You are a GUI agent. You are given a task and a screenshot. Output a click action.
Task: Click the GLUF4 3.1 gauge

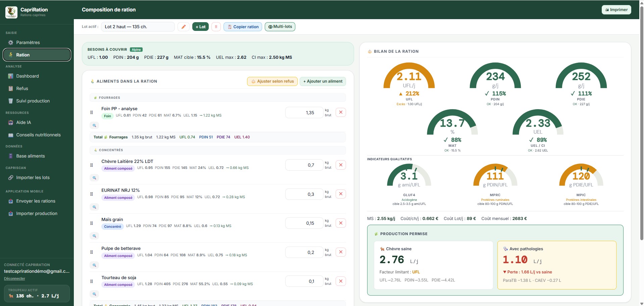pos(409,184)
